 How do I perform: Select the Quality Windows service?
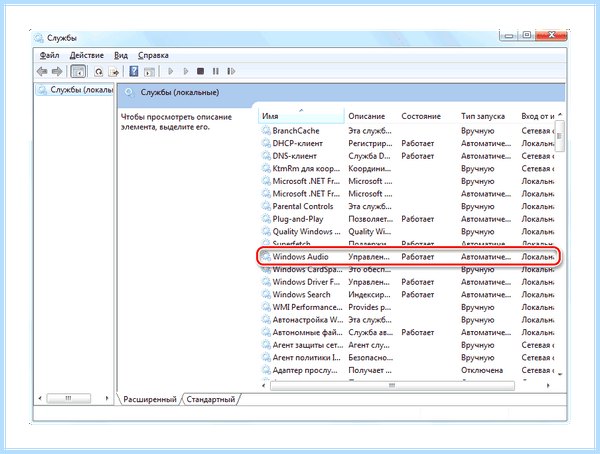pos(408,232)
